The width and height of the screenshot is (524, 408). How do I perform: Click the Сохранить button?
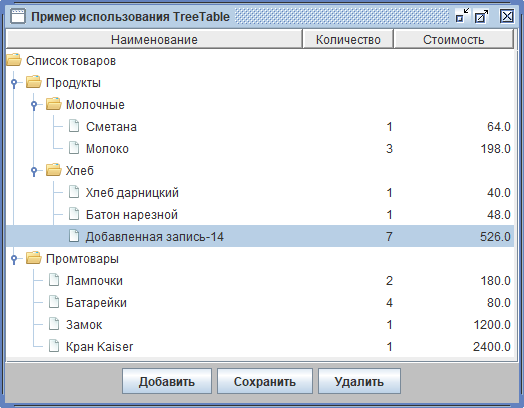tap(265, 381)
